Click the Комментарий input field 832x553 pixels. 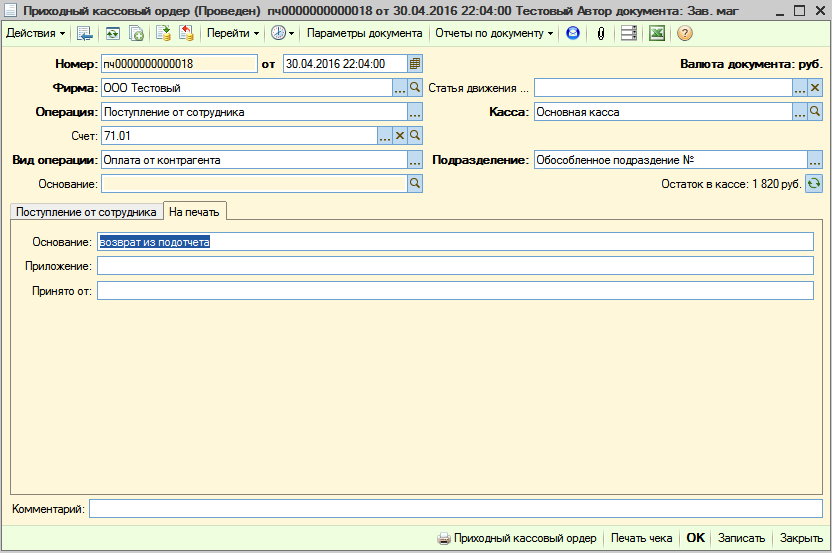[456, 508]
